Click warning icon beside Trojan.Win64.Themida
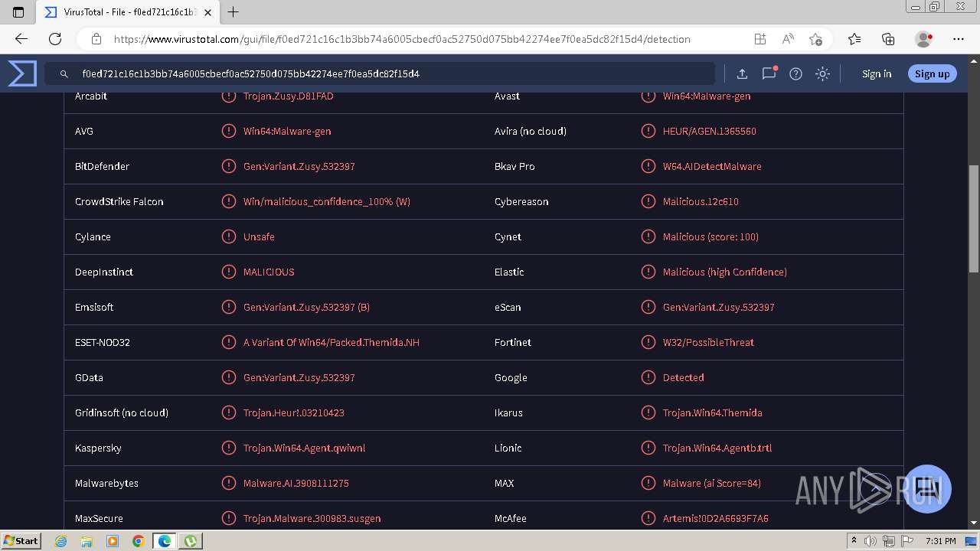Screen dimensions: 980x551 (x=648, y=412)
